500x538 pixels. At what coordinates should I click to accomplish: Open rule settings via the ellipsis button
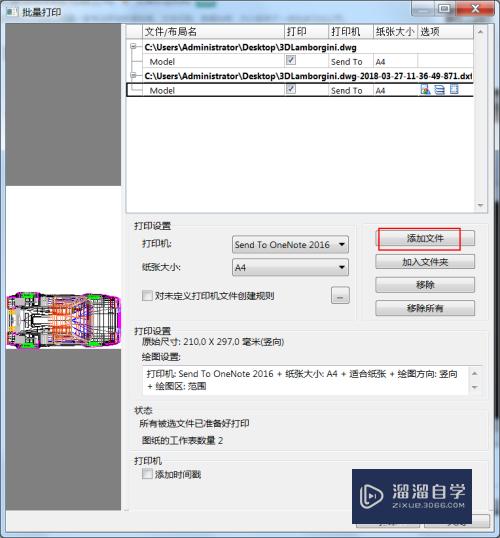click(x=340, y=295)
